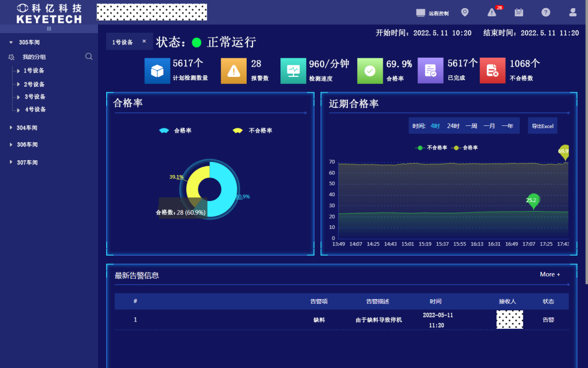Select the 一周 time range option
The height and width of the screenshot is (368, 588).
pos(470,125)
